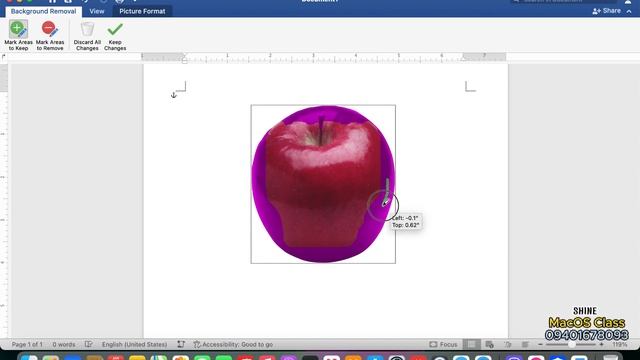Collapse the ribbon using the chevron
The width and height of the screenshot is (640, 360).
629,11
